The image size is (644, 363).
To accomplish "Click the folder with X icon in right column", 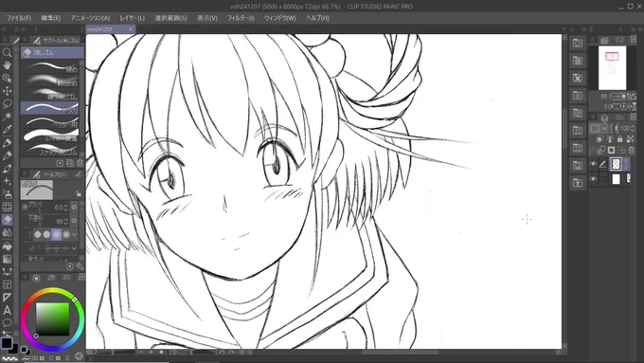I will point(578,78).
